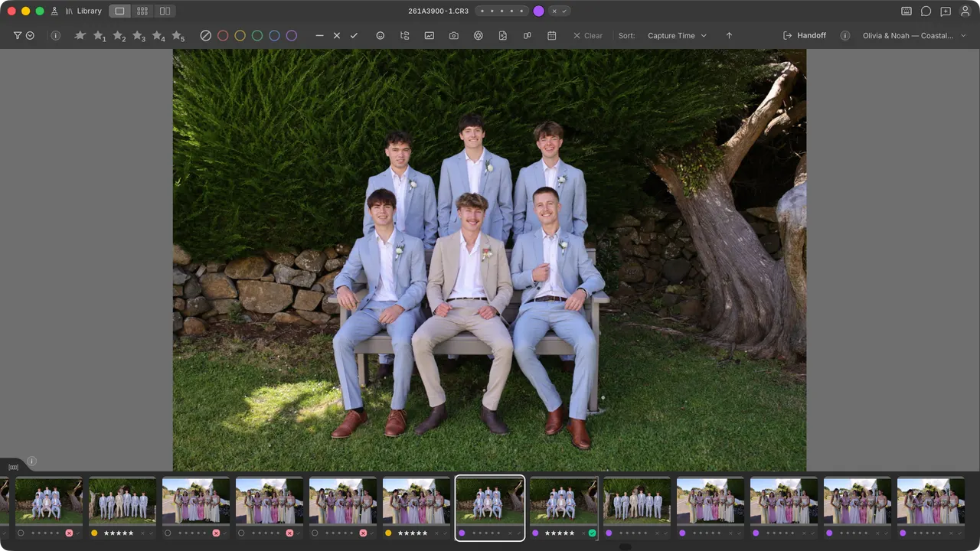Switch to single image view
Viewport: 980px width, 551px height.
click(119, 11)
